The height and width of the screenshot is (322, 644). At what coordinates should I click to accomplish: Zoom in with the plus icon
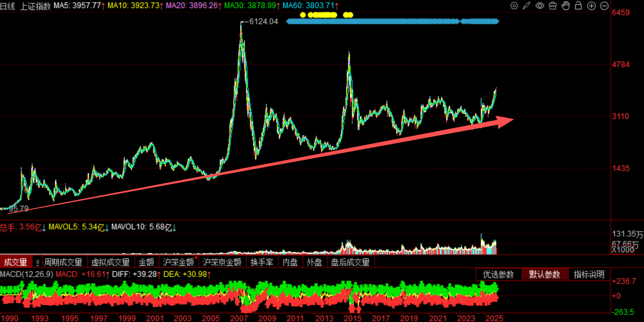click(591, 6)
